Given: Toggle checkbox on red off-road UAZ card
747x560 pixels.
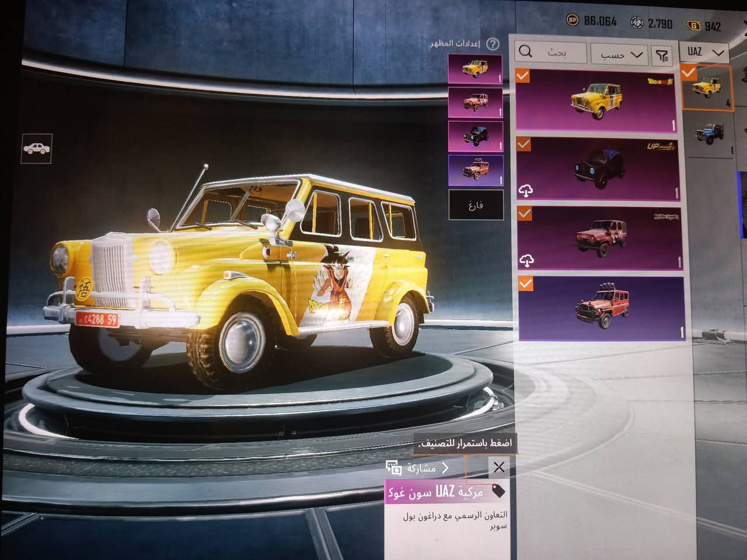Looking at the screenshot, I should point(525,283).
